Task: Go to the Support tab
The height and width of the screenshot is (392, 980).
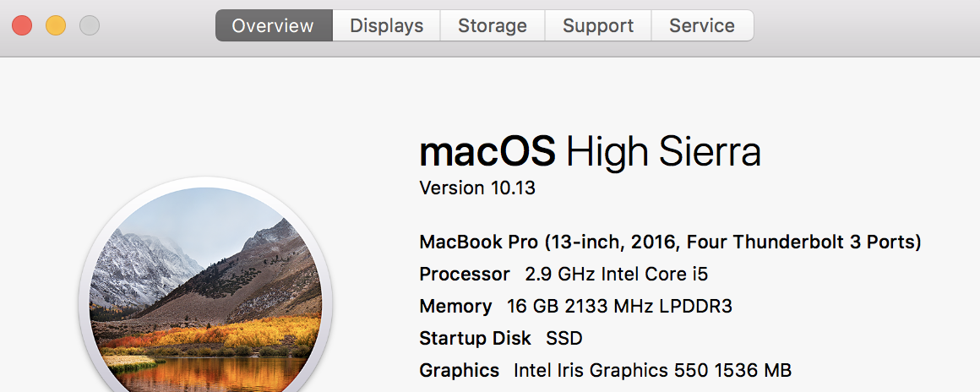Action: (598, 26)
